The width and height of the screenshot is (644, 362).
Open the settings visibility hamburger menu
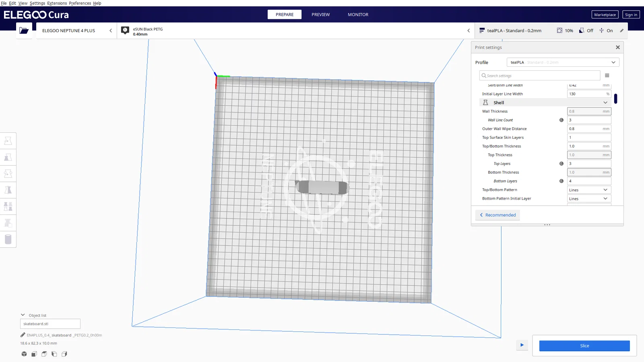click(x=607, y=76)
